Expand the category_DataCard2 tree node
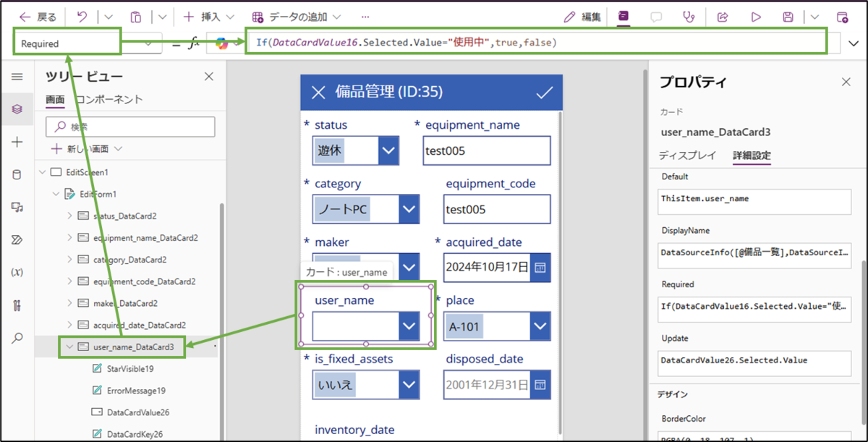 coord(70,260)
